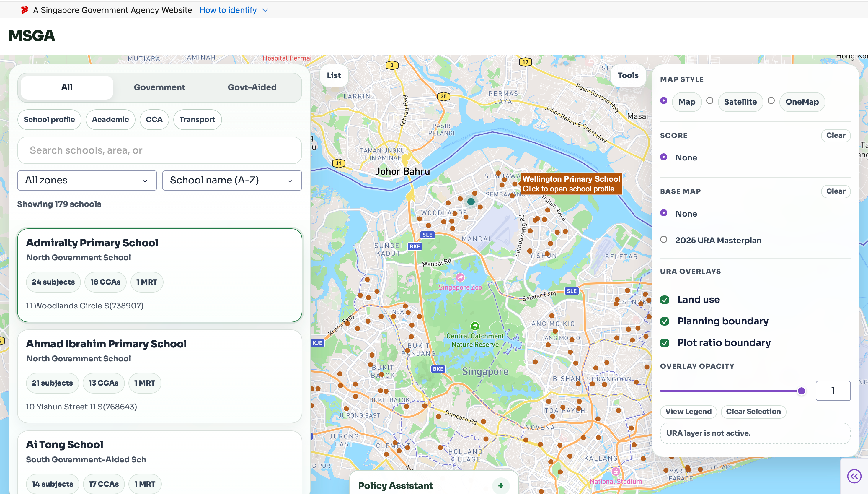
Task: Click the BKE badge near Bukit Batok
Action: pos(438,369)
